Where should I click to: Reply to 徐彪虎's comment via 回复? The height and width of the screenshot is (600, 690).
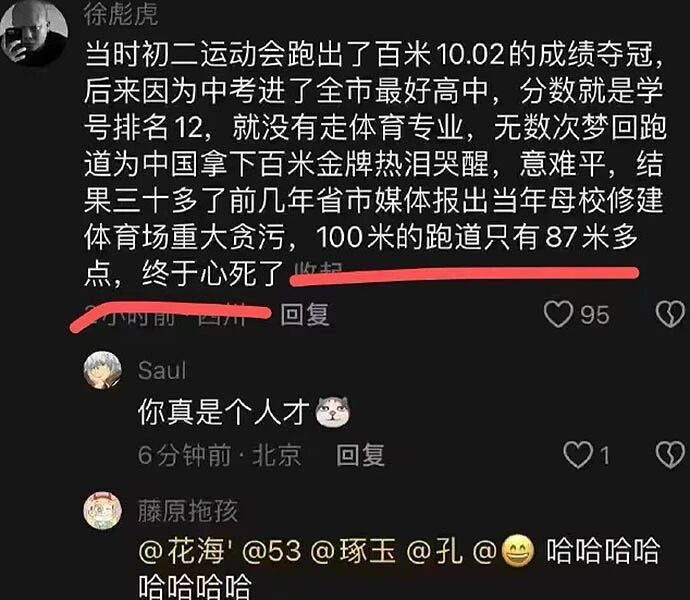pos(305,315)
